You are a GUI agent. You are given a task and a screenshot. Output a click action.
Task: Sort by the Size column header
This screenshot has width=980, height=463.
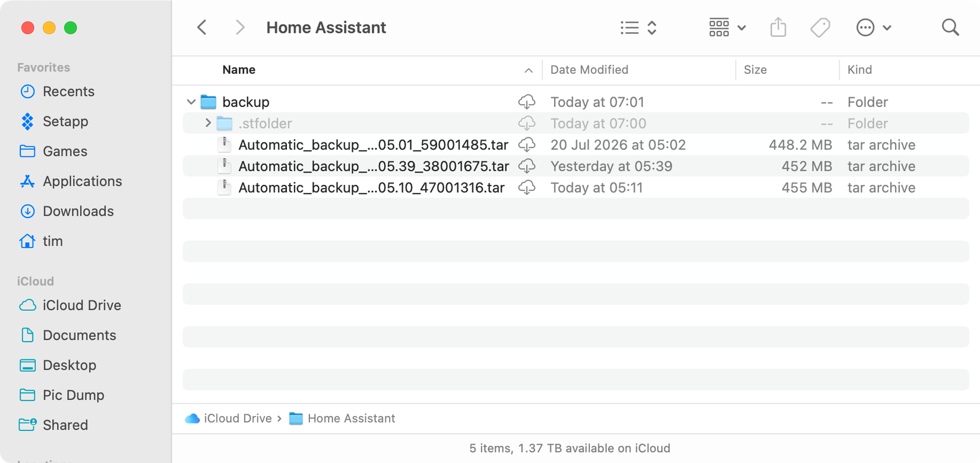[x=755, y=70]
